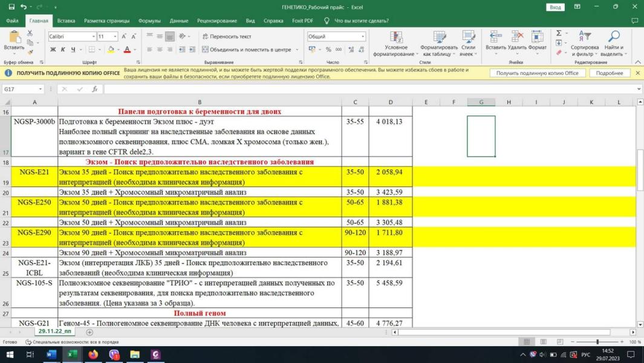Viewport: 644px width, 363px height.
Task: Toggle Wrap Text (Переносить текст)
Action: 227,36
